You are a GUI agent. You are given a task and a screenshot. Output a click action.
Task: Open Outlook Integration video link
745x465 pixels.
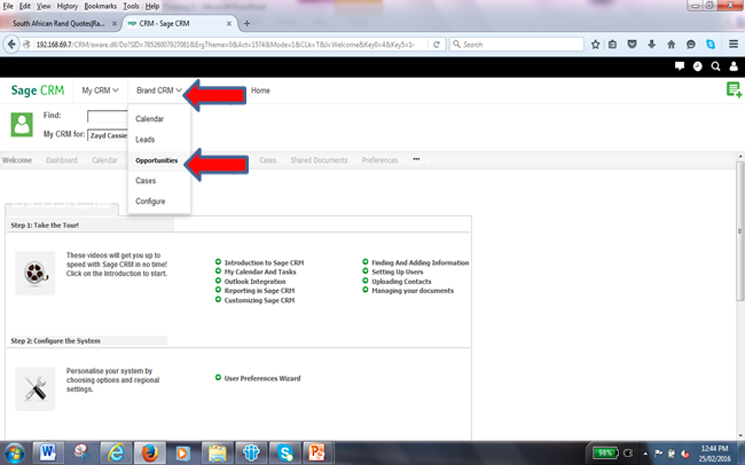click(255, 281)
